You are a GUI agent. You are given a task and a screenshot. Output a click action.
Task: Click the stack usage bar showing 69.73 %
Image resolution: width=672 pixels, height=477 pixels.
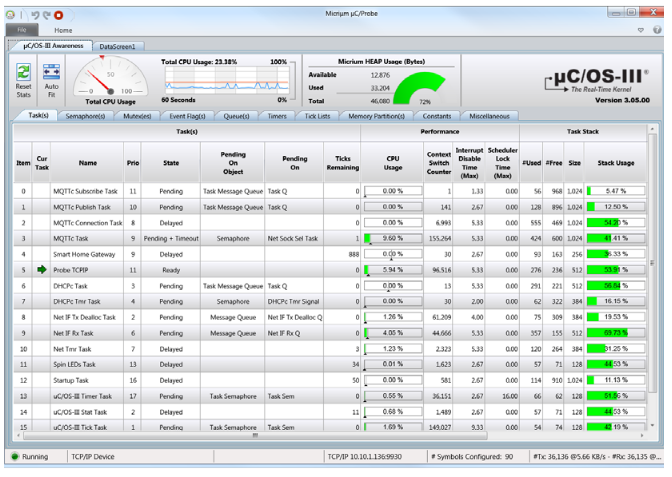616,333
